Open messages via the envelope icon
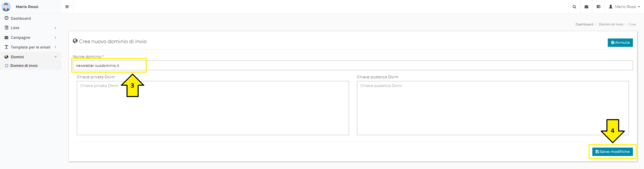 click(586, 7)
